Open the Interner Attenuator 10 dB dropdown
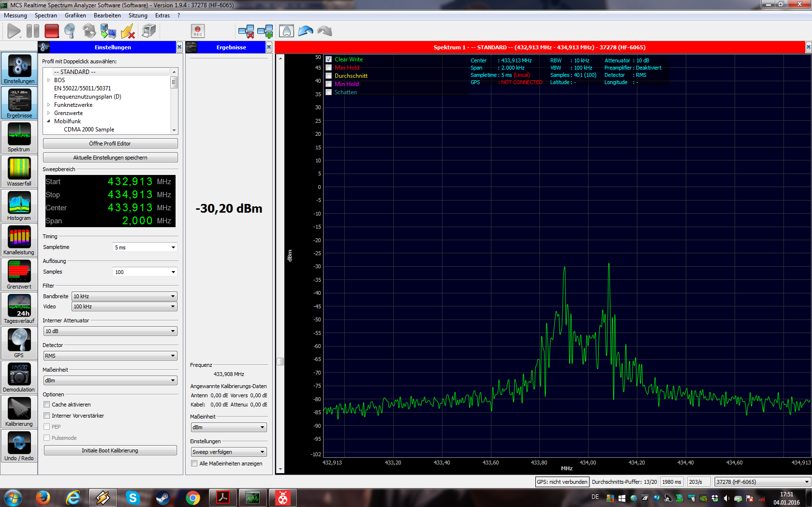 pos(110,331)
